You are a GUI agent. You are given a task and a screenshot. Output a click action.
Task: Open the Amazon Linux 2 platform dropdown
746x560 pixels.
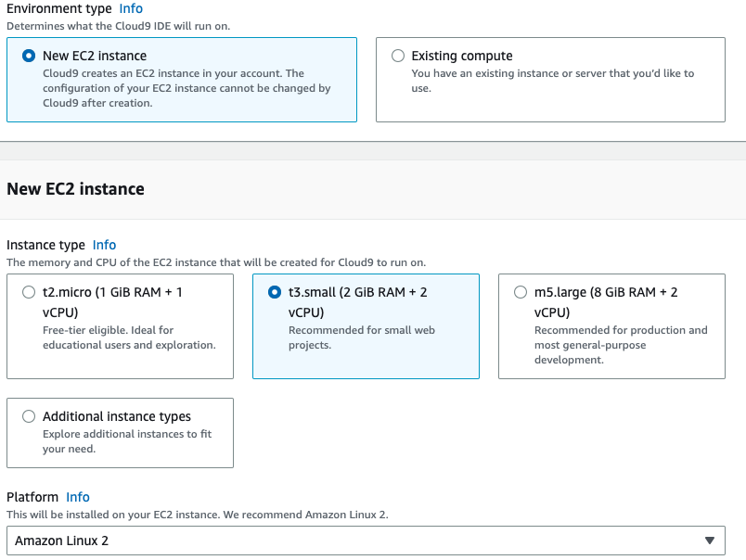click(366, 540)
